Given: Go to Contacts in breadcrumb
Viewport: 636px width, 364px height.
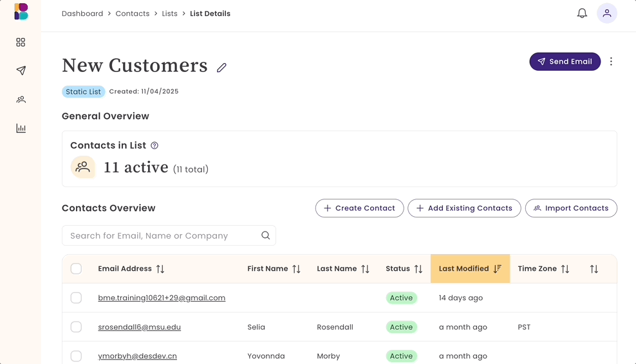Looking at the screenshot, I should tap(133, 14).
